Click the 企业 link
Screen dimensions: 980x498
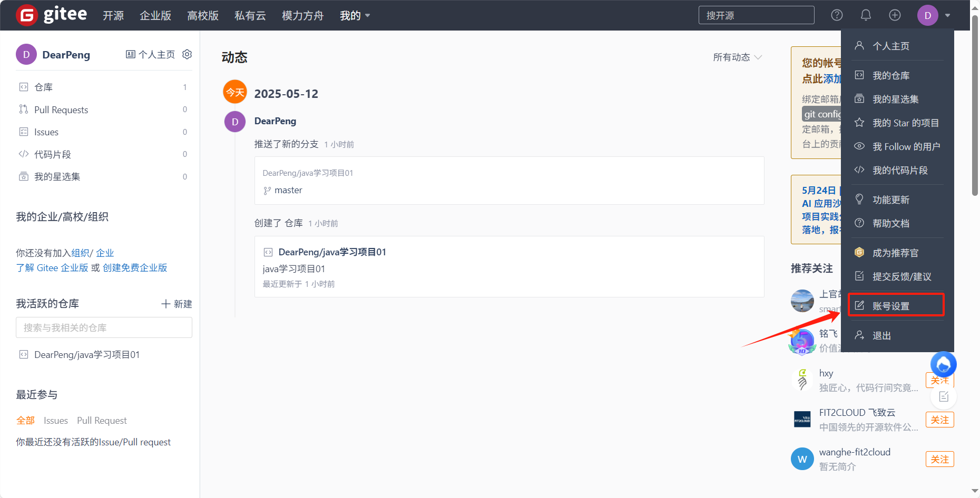pyautogui.click(x=105, y=253)
